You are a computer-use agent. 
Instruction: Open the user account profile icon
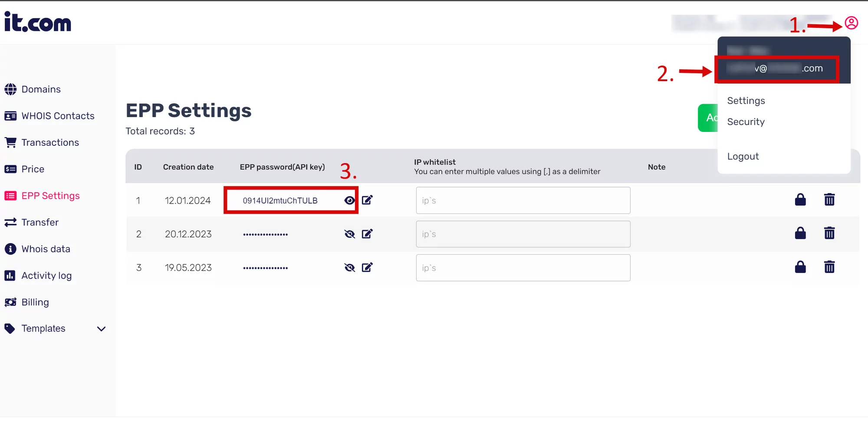[x=851, y=23]
